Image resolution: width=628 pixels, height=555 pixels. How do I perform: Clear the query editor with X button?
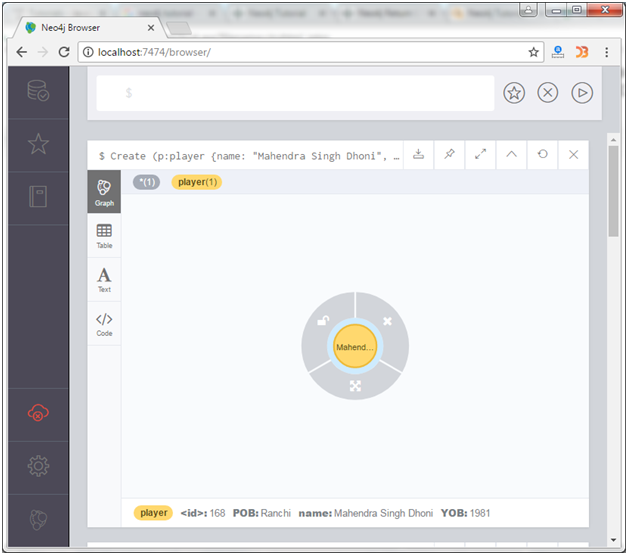tap(547, 93)
